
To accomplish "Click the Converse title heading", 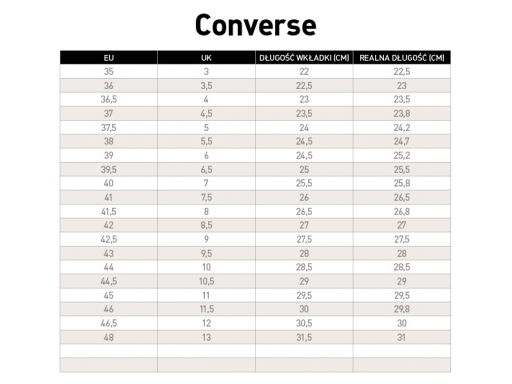I will pyautogui.click(x=256, y=25).
